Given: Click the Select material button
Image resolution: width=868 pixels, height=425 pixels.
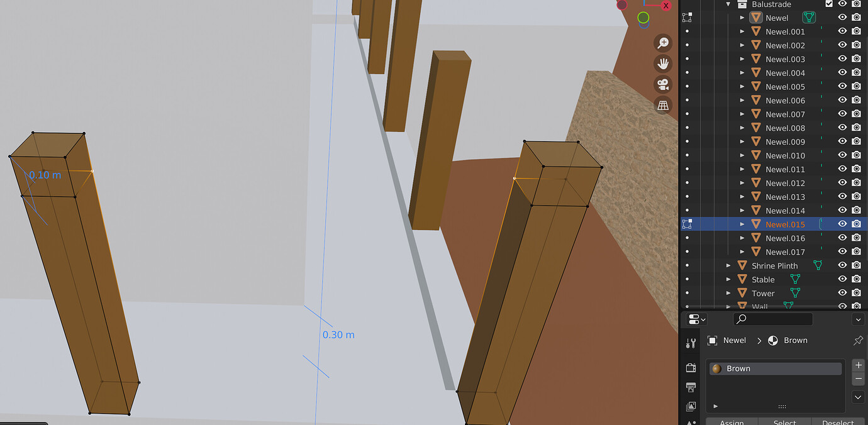Looking at the screenshot, I should 785,422.
